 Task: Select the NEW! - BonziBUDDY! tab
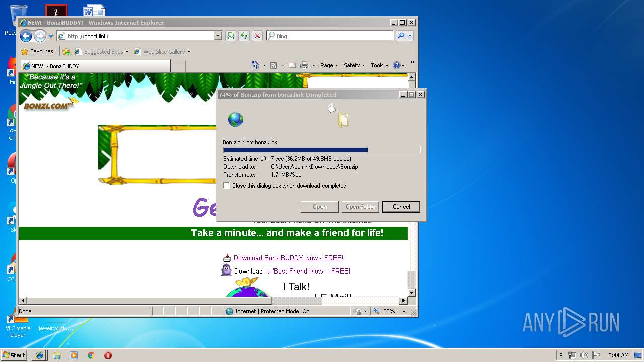pyautogui.click(x=95, y=66)
